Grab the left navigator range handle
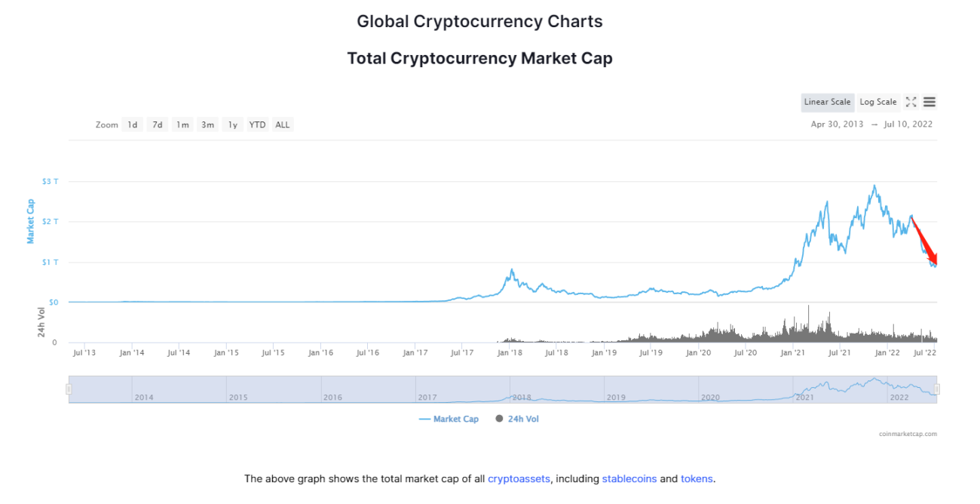This screenshot has height=504, width=980. pos(69,389)
